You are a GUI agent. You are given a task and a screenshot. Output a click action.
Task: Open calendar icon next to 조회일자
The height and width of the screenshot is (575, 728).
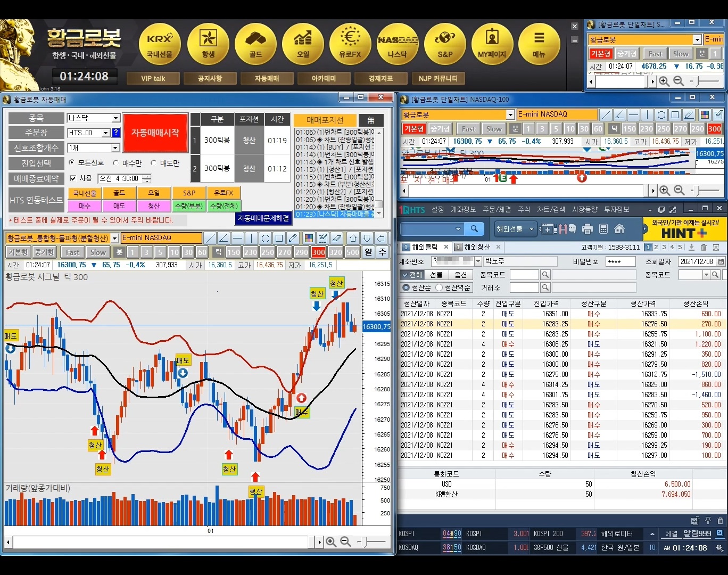tap(721, 261)
